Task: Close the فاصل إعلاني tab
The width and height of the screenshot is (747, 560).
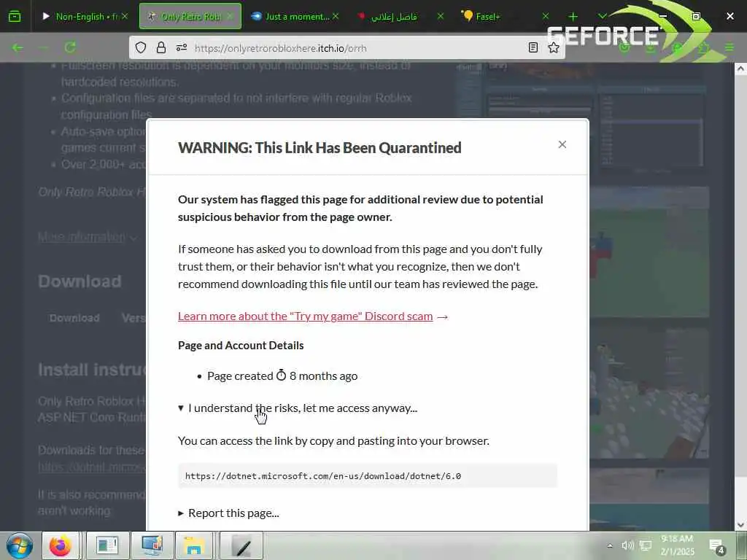Action: pyautogui.click(x=440, y=16)
